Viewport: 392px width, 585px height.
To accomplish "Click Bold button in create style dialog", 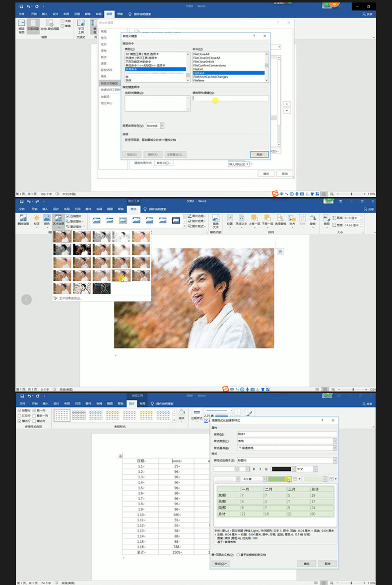I will 254,469.
